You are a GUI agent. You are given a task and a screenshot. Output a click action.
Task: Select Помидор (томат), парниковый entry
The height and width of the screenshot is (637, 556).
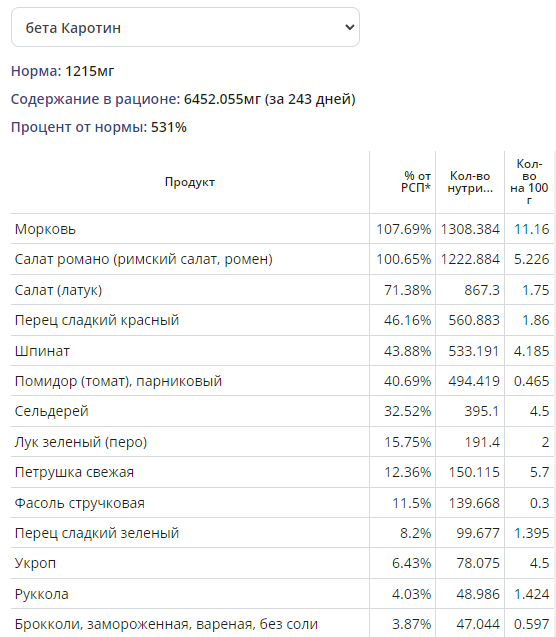click(282, 381)
